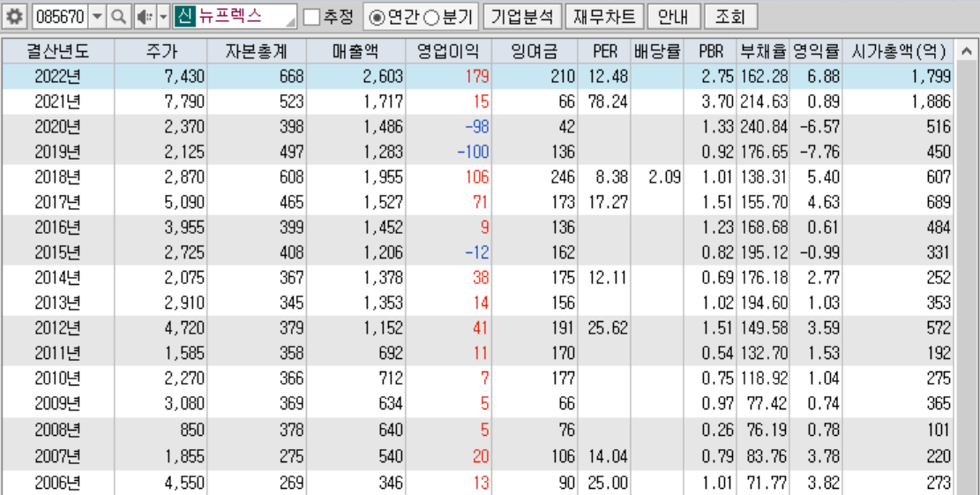Select the 연간 radio button
Screen dimensions: 980x495
(377, 18)
